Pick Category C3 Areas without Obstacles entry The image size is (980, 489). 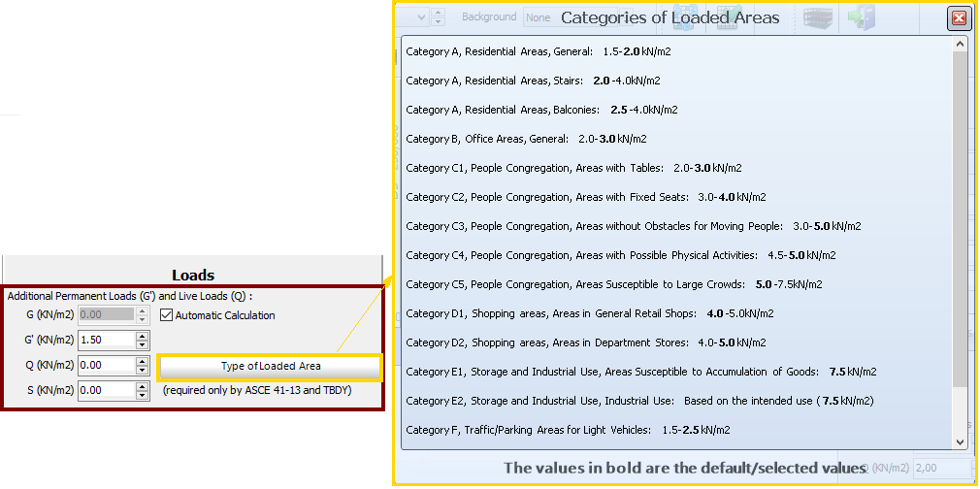click(633, 226)
